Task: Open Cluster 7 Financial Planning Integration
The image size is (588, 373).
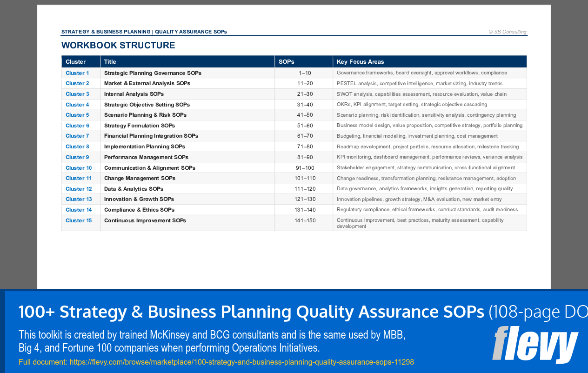Action: 77,136
